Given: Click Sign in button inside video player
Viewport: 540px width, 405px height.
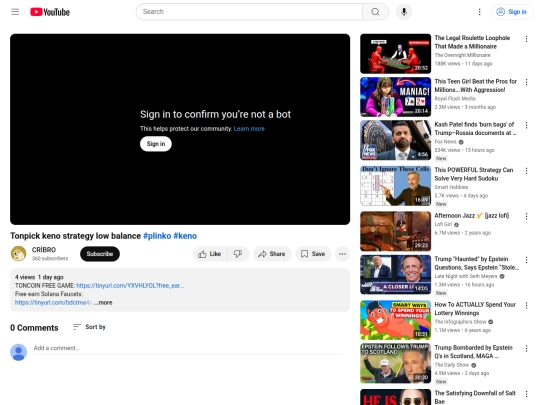Looking at the screenshot, I should point(156,144).
